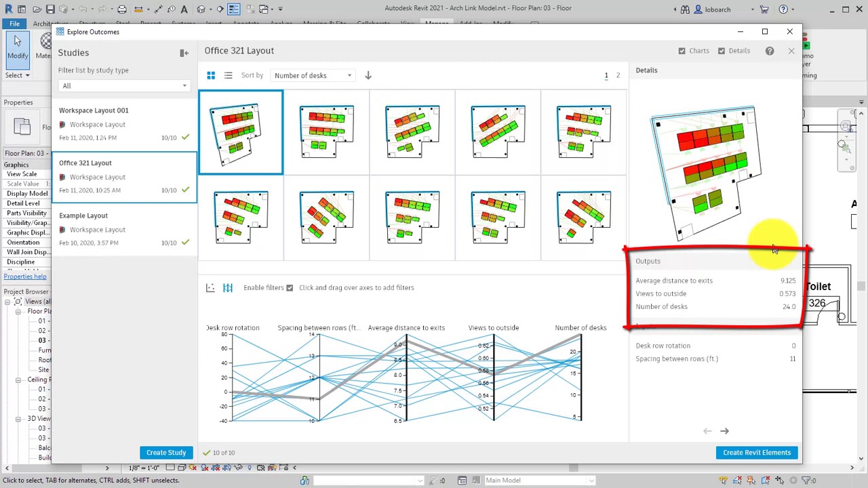Open help in Explore Outcomes dialog
This screenshot has width=868, height=488.
click(x=770, y=51)
